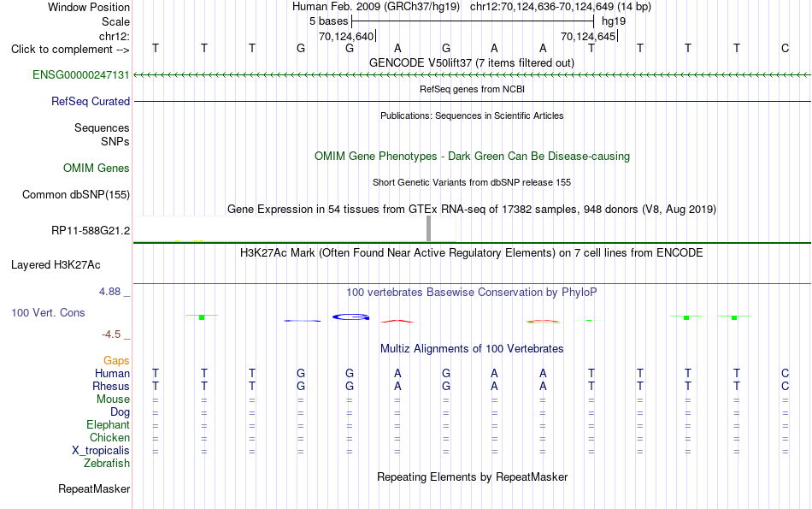Open the RefSeq Curated track label
Image resolution: width=812 pixels, height=509 pixels.
tap(90, 101)
